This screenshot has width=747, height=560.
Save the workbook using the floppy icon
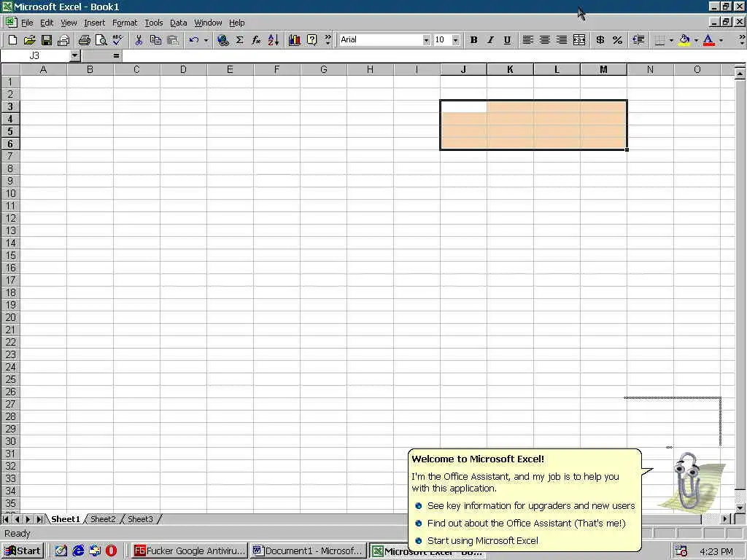click(x=46, y=40)
